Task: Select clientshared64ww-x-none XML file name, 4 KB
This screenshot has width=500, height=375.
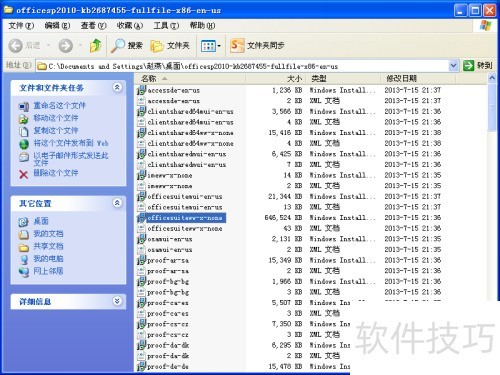Action: pyautogui.click(x=190, y=143)
